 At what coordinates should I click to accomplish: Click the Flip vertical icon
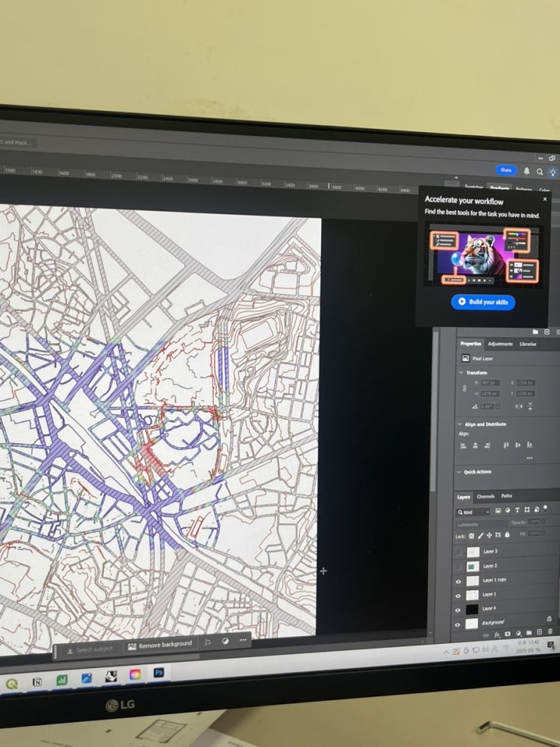[x=530, y=406]
